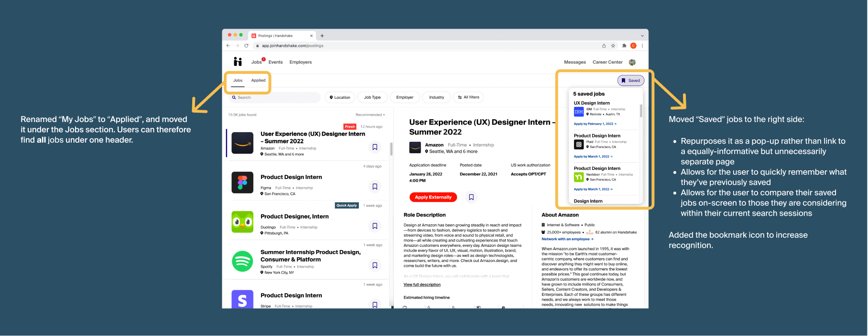
Task: Click the '19.5K jobs found' text
Action: point(242,115)
